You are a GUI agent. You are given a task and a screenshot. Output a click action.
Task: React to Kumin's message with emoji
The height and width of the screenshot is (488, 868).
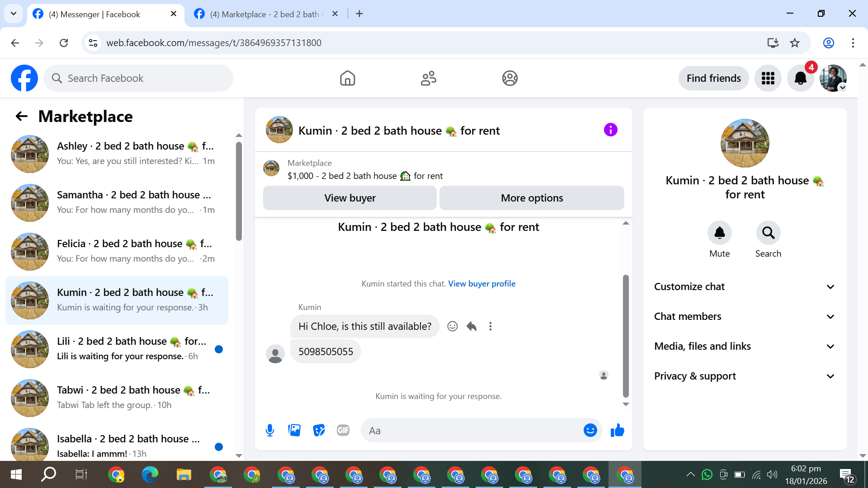pos(452,326)
